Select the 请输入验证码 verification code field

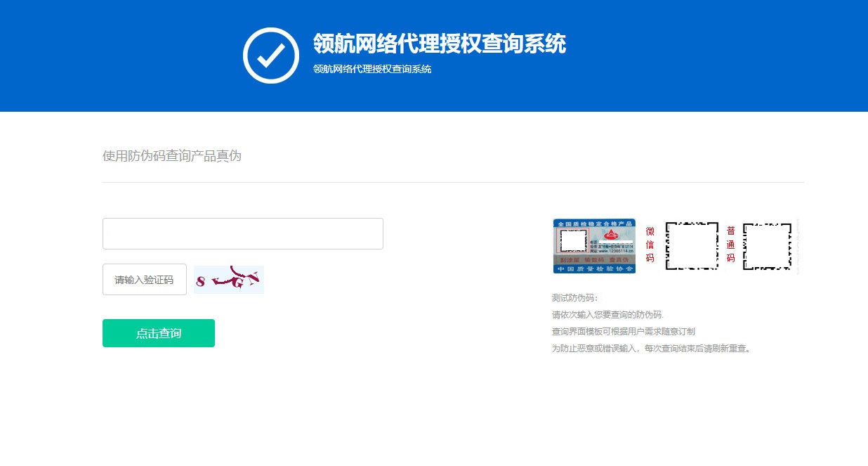point(144,279)
